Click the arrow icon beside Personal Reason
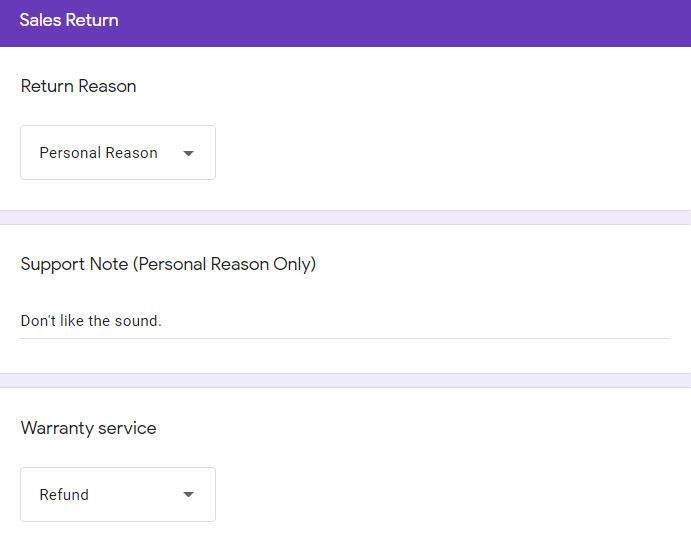 pos(188,153)
